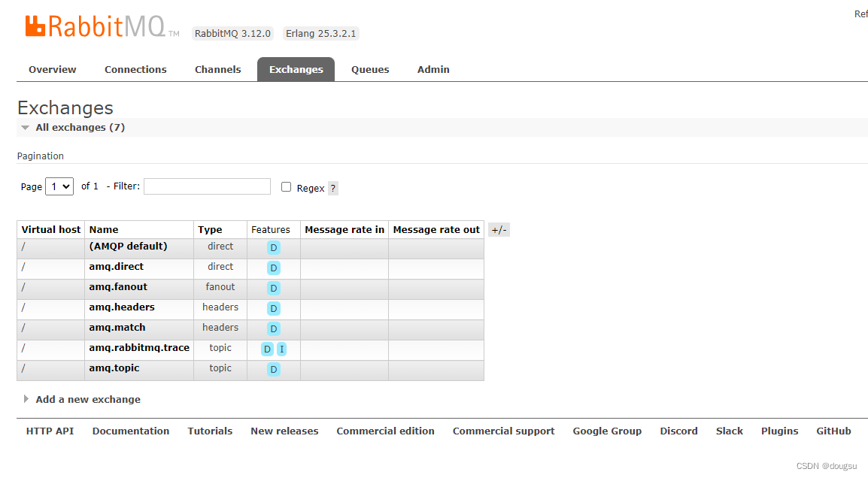The width and height of the screenshot is (868, 478).
Task: Open the Commercial support footer link
Action: pyautogui.click(x=504, y=431)
